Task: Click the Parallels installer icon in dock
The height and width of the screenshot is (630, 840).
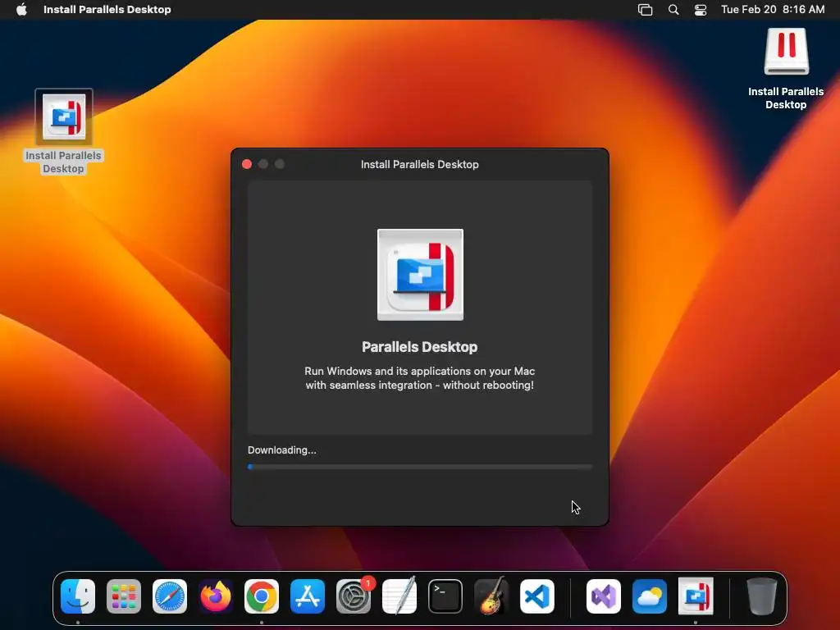Action: [x=696, y=596]
